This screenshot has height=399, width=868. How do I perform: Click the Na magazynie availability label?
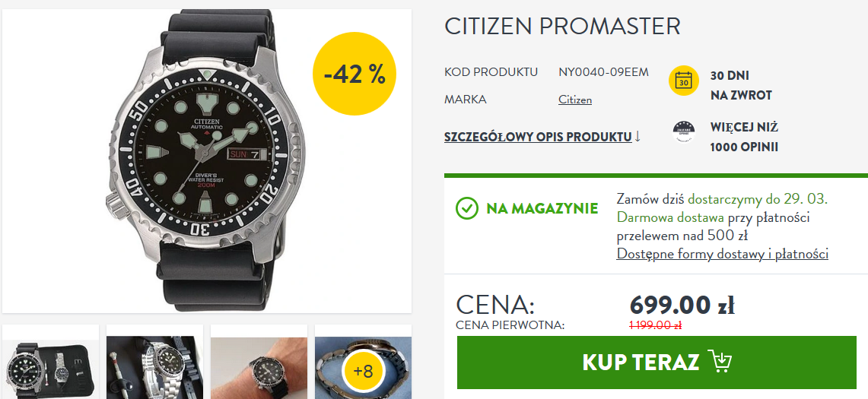pos(542,209)
